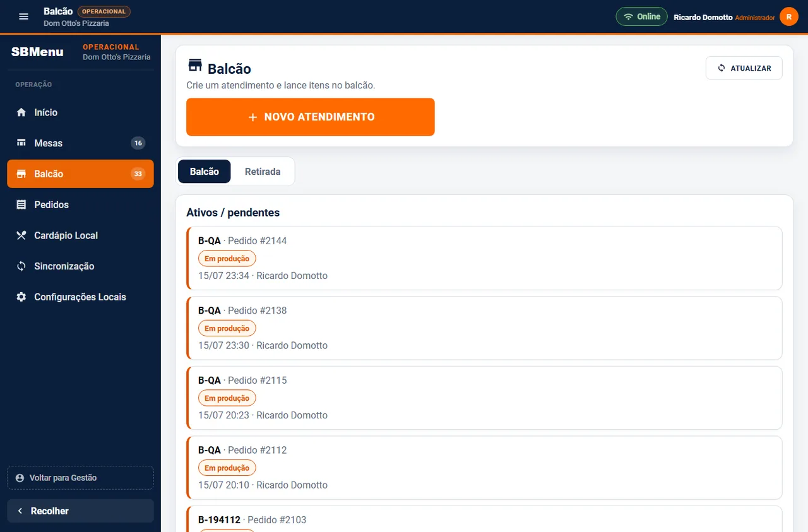Open order card Pedido #2138
808x532 pixels.
point(484,328)
